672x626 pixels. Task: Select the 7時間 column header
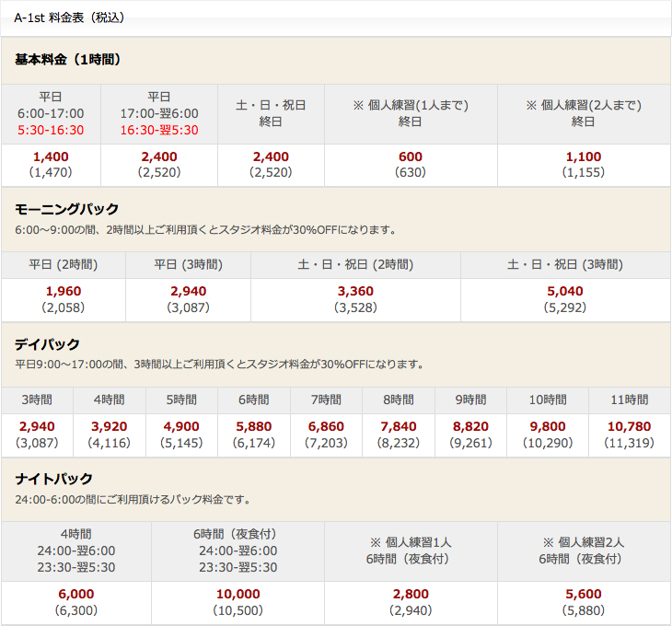pos(326,400)
